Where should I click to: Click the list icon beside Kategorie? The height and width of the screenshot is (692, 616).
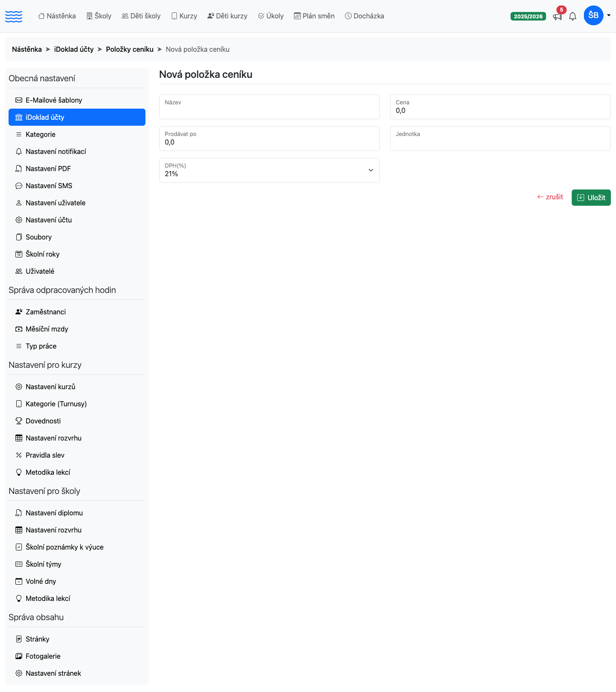19,134
